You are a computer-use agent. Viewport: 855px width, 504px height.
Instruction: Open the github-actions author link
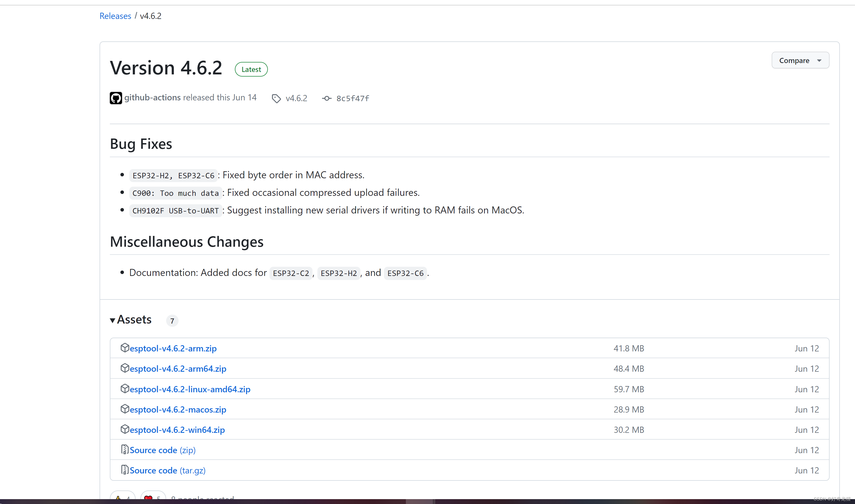coord(153,97)
